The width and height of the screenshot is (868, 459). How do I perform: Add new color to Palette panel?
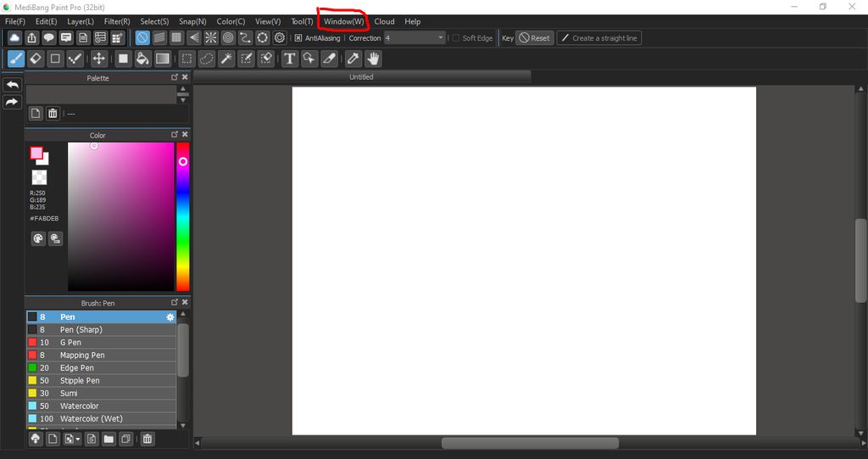tap(36, 113)
